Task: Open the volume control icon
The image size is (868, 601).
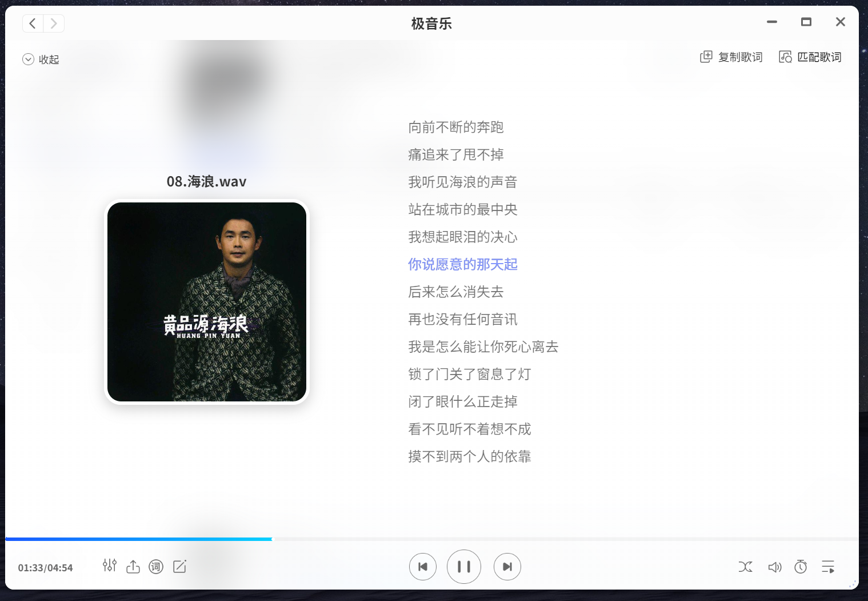Action: (x=774, y=567)
